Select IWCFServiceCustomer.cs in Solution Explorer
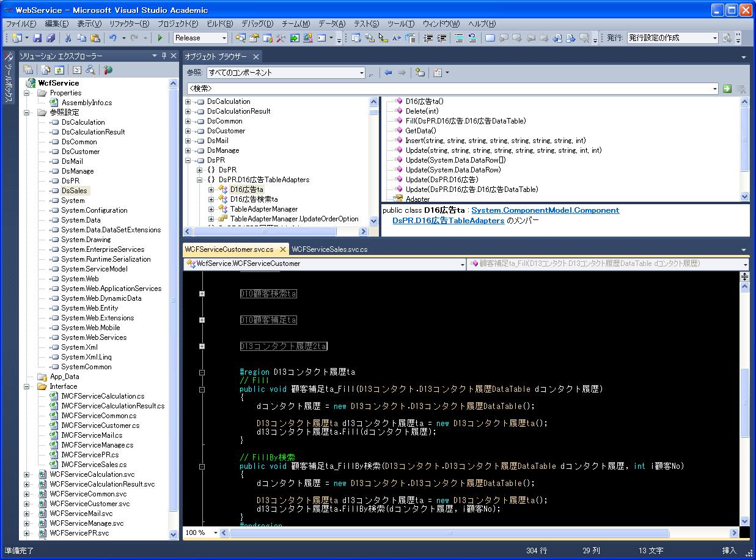The height and width of the screenshot is (560, 756). [100, 426]
